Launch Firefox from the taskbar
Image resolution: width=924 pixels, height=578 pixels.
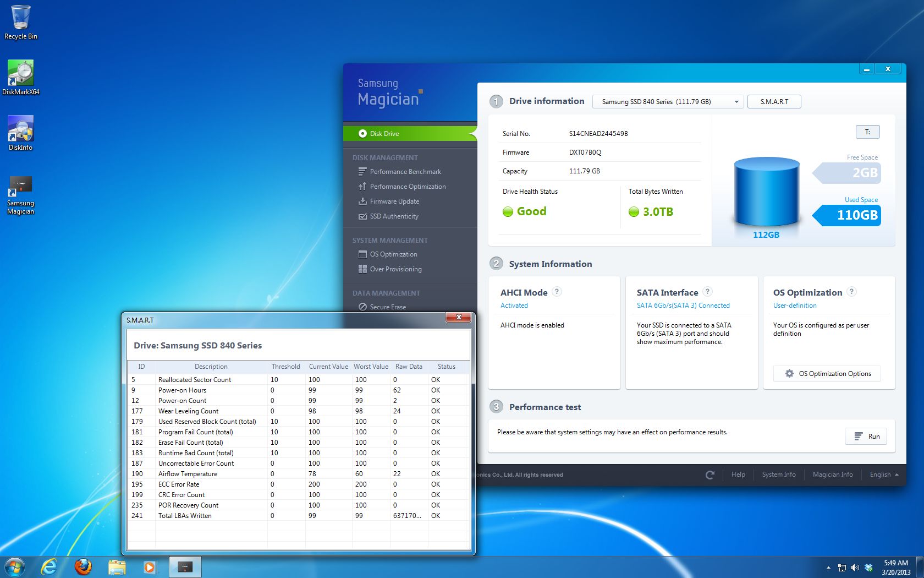[83, 566]
